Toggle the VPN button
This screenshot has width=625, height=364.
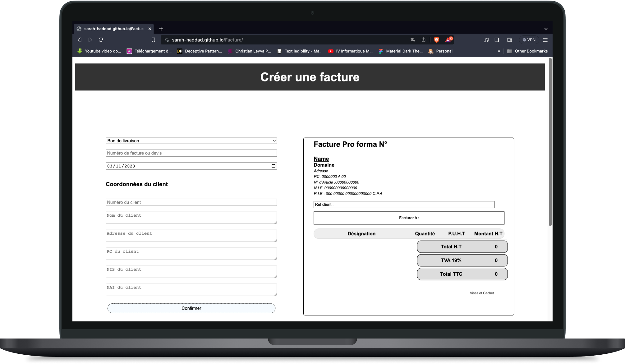point(529,40)
